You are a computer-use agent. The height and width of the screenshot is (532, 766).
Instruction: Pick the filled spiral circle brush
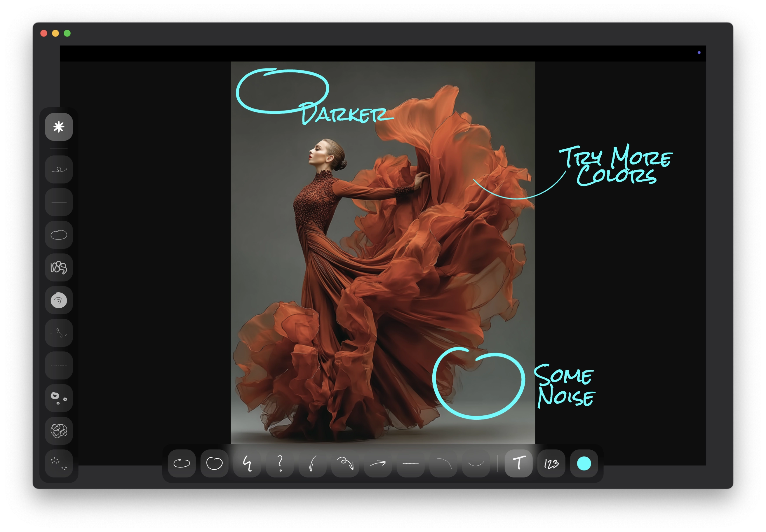coord(59,300)
